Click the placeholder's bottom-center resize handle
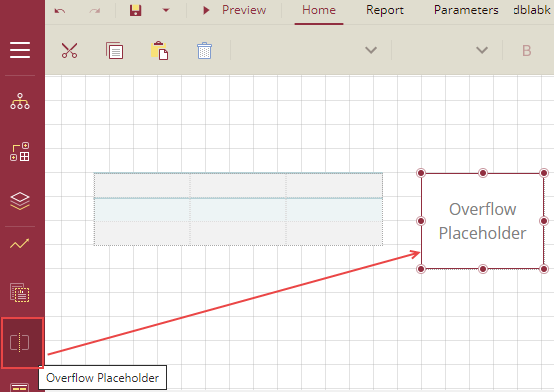The width and height of the screenshot is (554, 392). coord(483,269)
